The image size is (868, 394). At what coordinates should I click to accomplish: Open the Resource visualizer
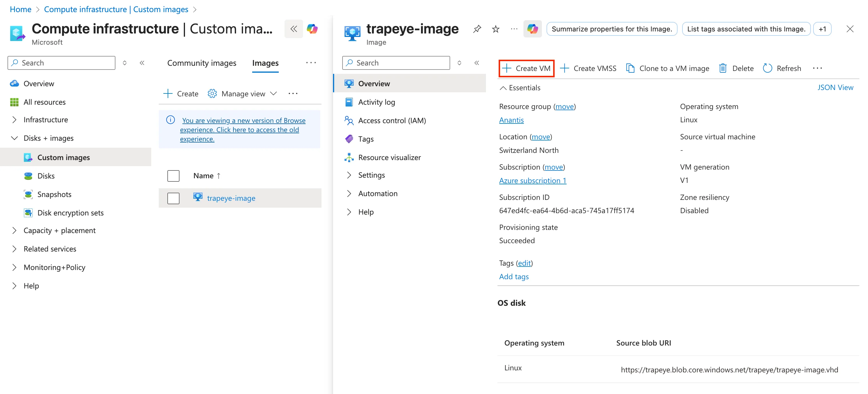point(390,157)
